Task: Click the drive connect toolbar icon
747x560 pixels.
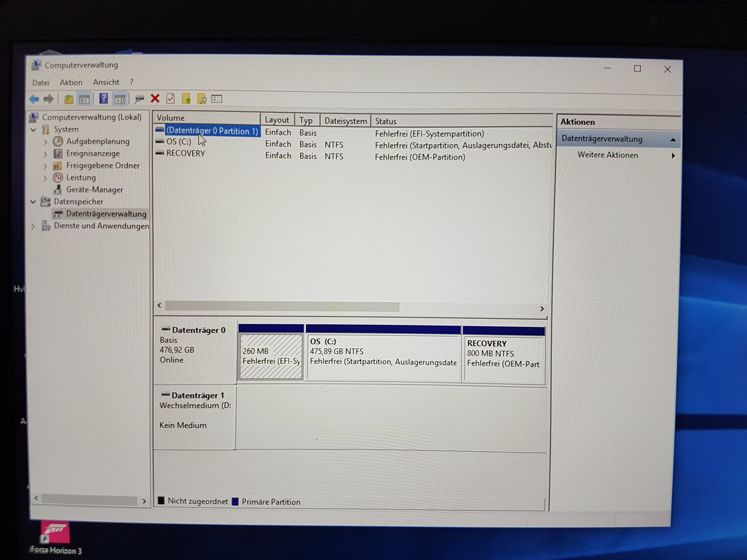Action: point(139,99)
